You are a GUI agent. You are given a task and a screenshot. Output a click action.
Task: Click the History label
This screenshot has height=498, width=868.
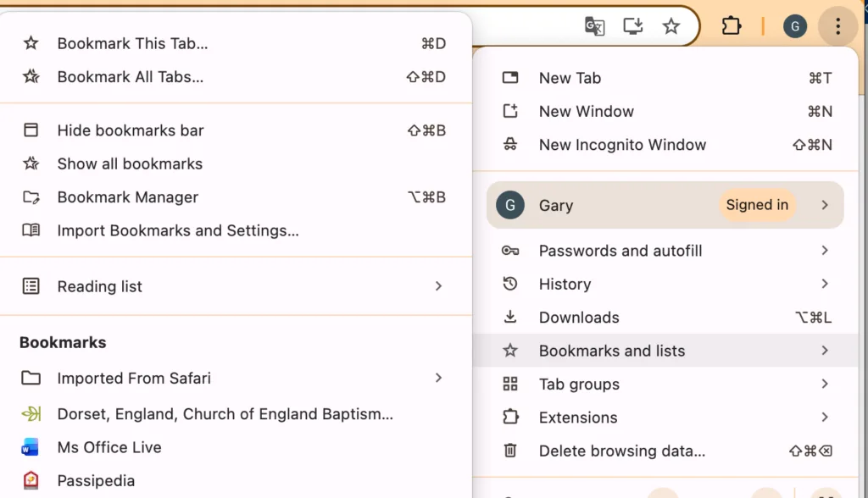click(565, 284)
